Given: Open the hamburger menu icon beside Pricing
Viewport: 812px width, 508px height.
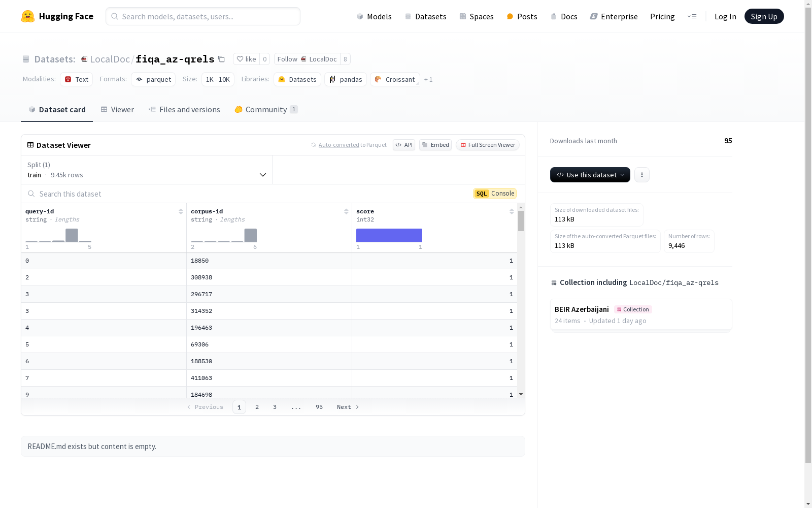Looking at the screenshot, I should pos(692,16).
